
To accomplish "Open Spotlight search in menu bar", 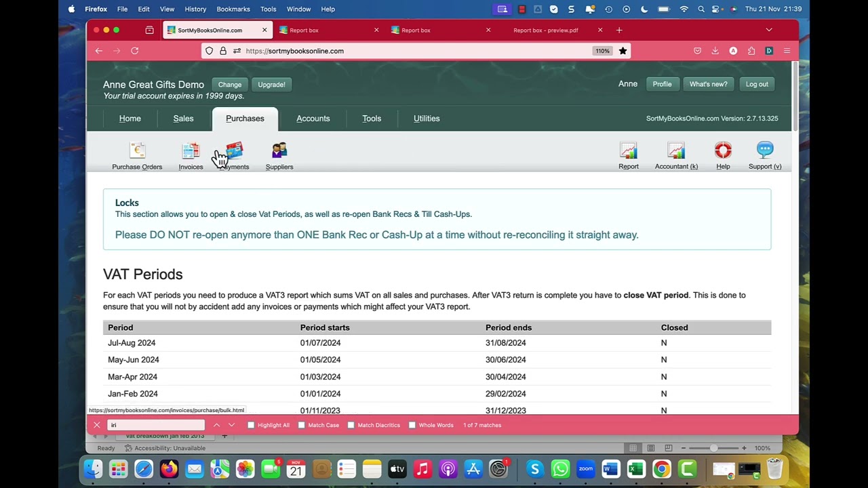I will pos(701,9).
